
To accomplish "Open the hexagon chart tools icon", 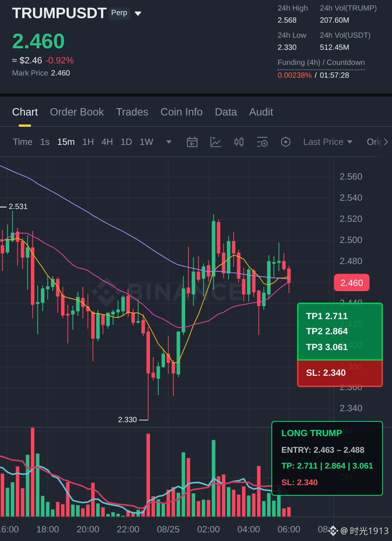I will (x=286, y=142).
